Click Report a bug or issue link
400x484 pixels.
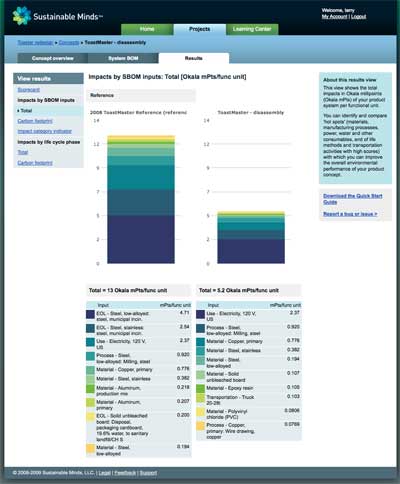350,214
